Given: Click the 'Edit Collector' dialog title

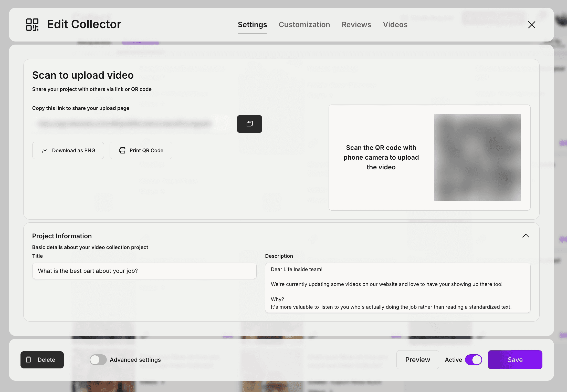Looking at the screenshot, I should pos(84,24).
